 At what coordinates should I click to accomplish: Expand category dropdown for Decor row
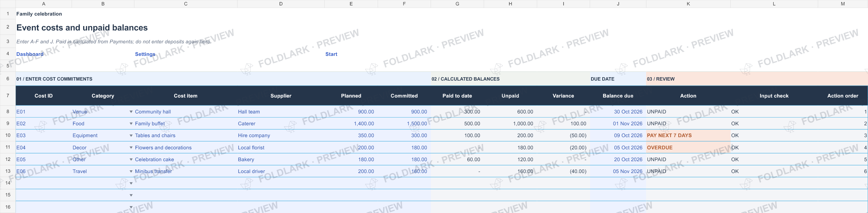(131, 148)
